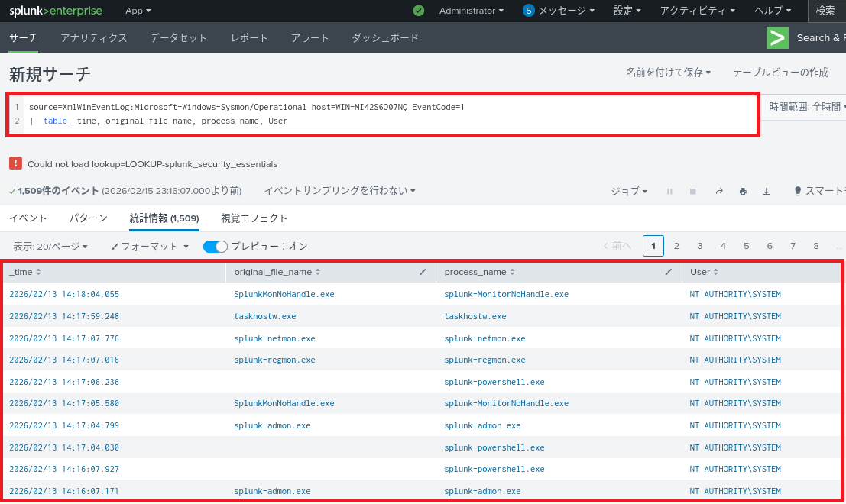
Task: Click the pause job icon
Action: [x=669, y=191]
